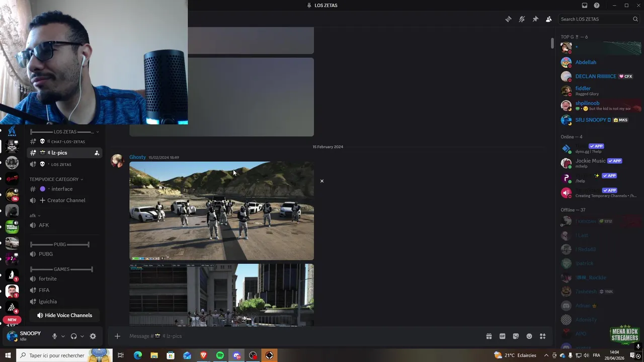Click Ghosty's avatar beside the message
The width and height of the screenshot is (644, 362).
coord(118,161)
